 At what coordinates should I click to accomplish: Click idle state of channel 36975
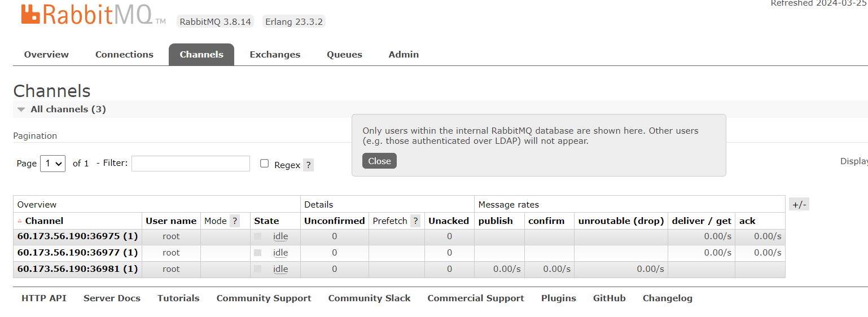pyautogui.click(x=280, y=236)
